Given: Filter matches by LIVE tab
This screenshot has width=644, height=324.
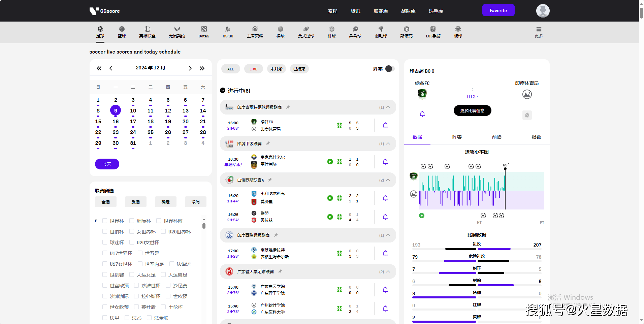Looking at the screenshot, I should click(x=253, y=69).
